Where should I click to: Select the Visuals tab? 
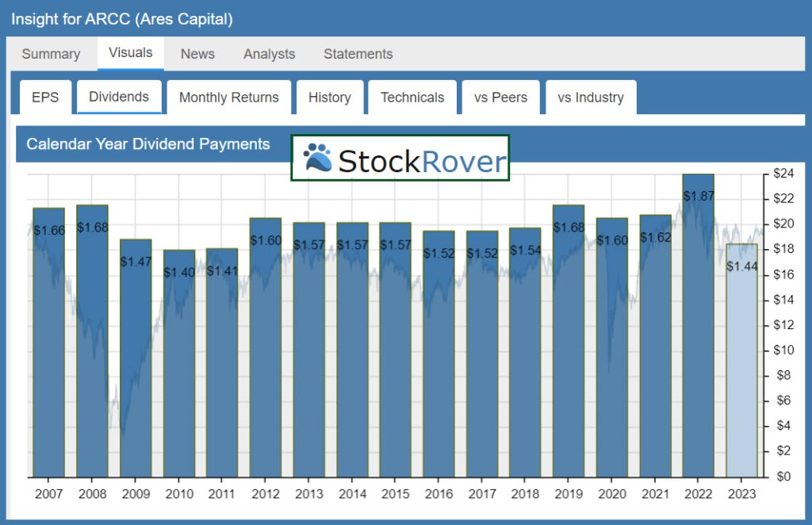point(130,53)
